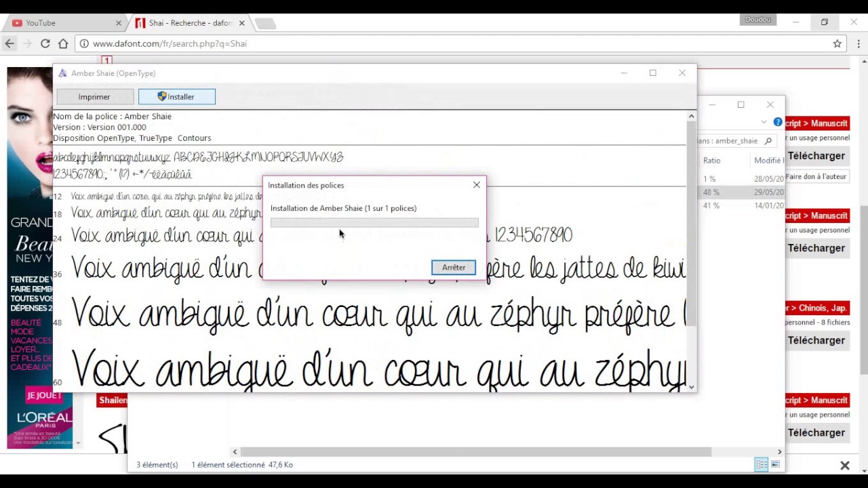
Task: Select the row with ratio 1 %
Action: point(741,179)
